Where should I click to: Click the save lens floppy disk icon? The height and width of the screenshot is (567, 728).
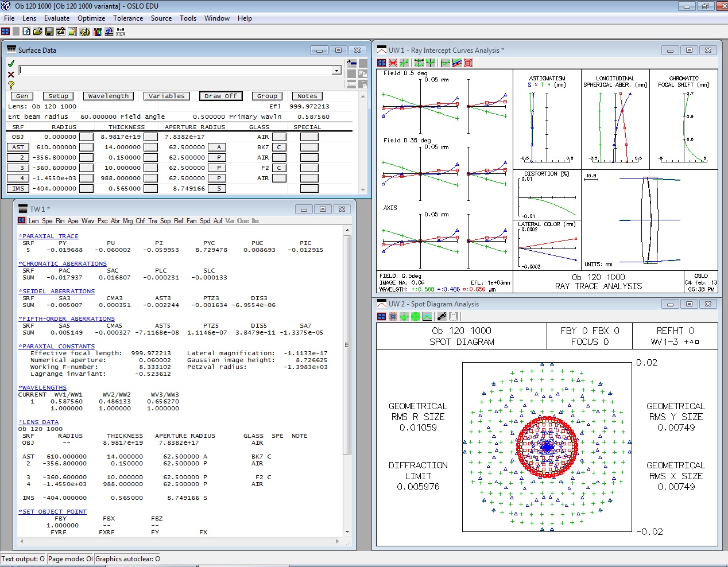[49, 32]
